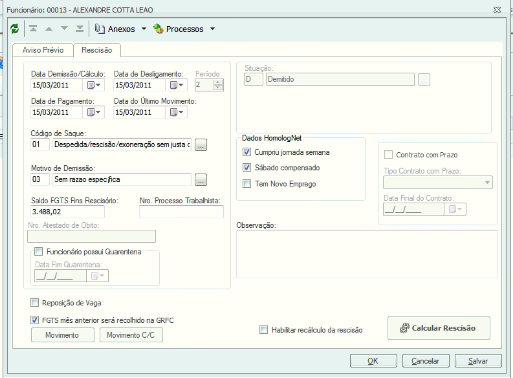
Task: Open lookup for Código de Saque
Action: coord(201,145)
